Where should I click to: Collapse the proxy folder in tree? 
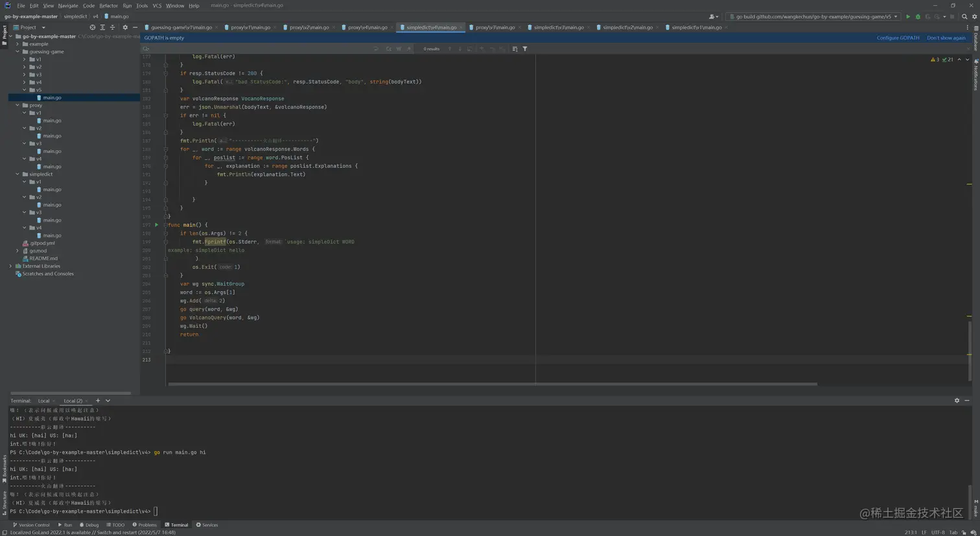17,105
